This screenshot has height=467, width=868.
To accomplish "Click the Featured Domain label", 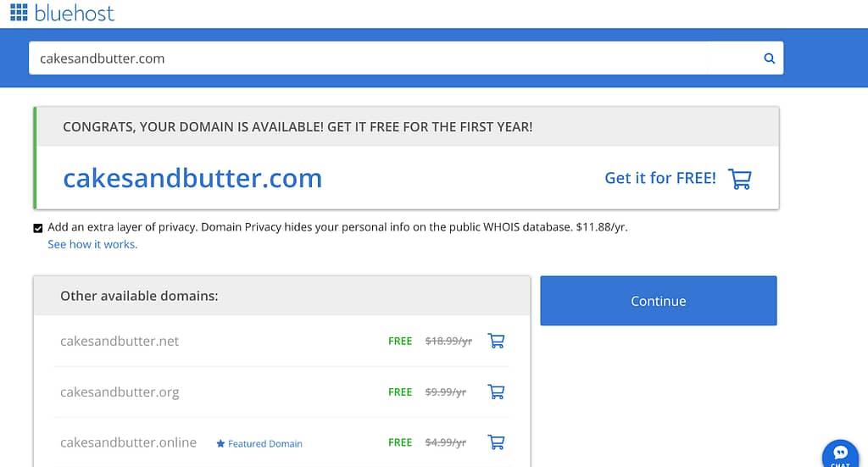I will pyautogui.click(x=265, y=444).
